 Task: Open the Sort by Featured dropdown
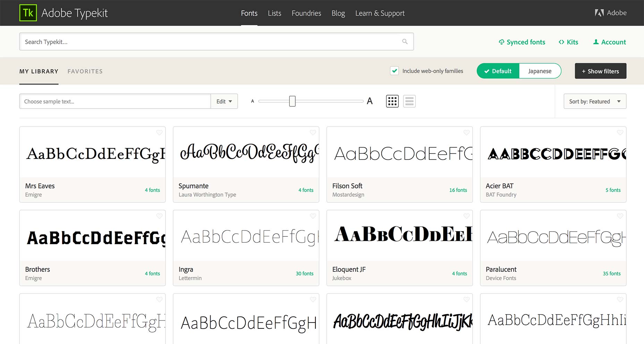click(595, 101)
